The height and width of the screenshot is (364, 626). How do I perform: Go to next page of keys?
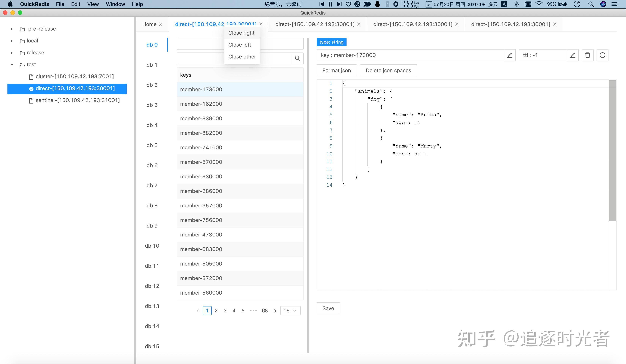tap(275, 311)
